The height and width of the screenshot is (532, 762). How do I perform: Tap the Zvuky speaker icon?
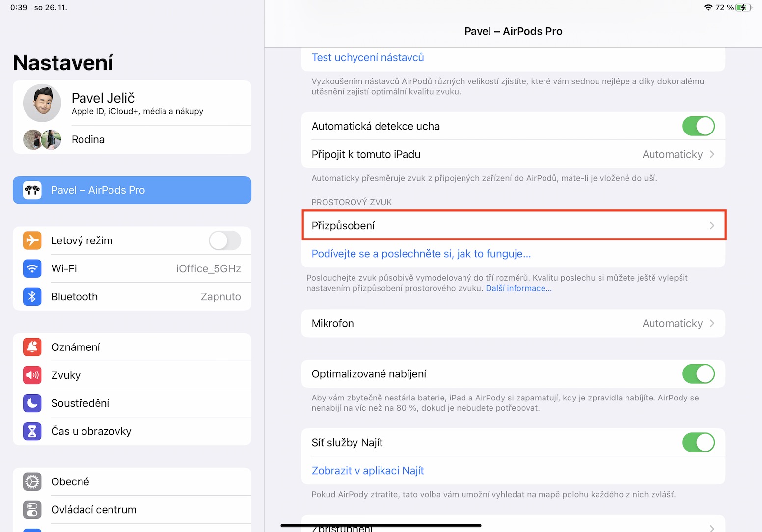click(x=32, y=375)
